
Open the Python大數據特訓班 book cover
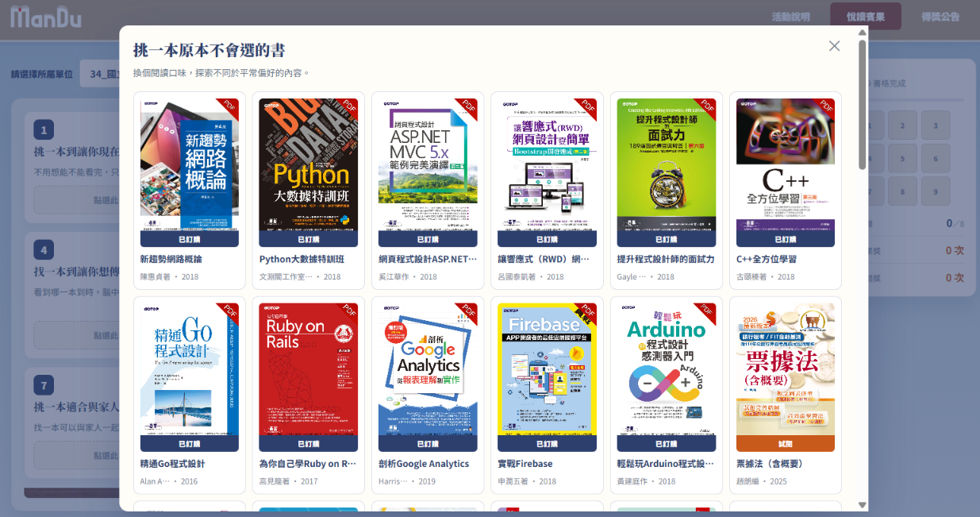point(309,164)
